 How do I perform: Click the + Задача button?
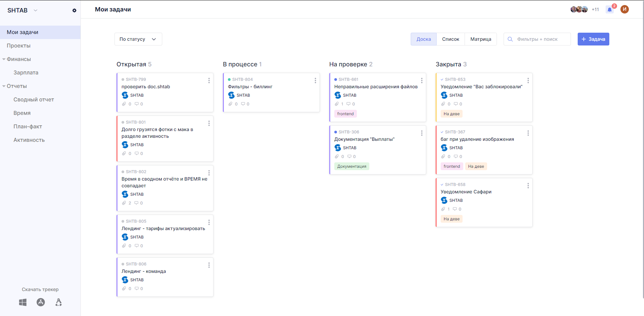[x=593, y=39]
